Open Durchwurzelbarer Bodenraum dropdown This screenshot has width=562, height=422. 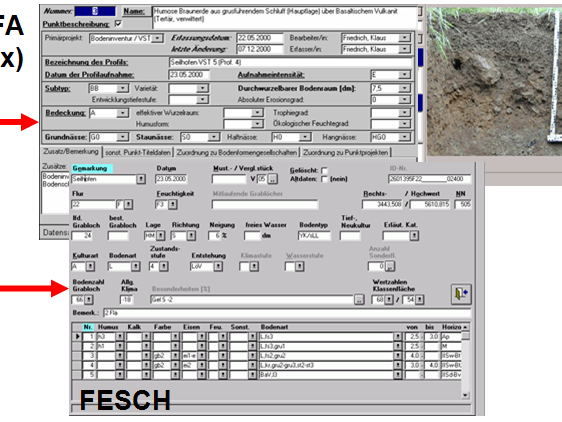coord(405,88)
